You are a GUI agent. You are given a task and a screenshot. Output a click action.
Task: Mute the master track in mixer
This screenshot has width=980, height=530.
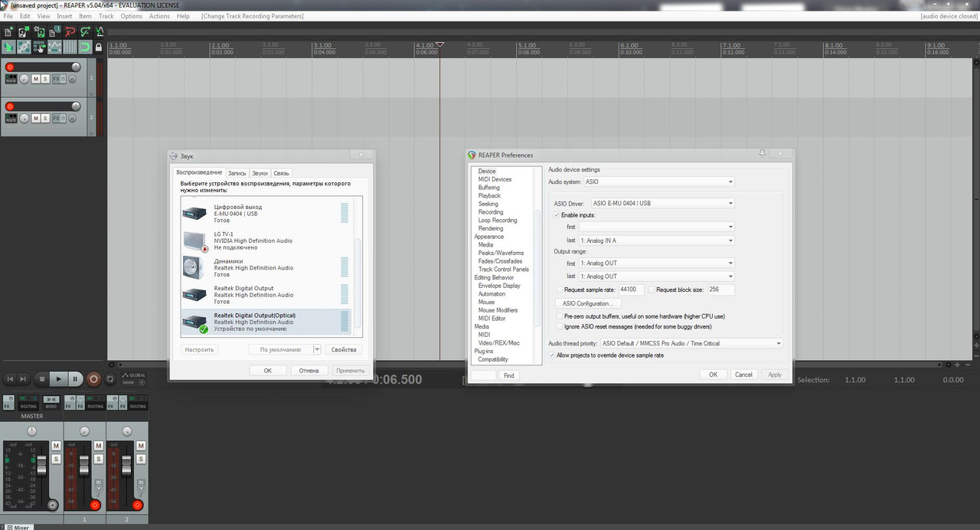tap(56, 445)
